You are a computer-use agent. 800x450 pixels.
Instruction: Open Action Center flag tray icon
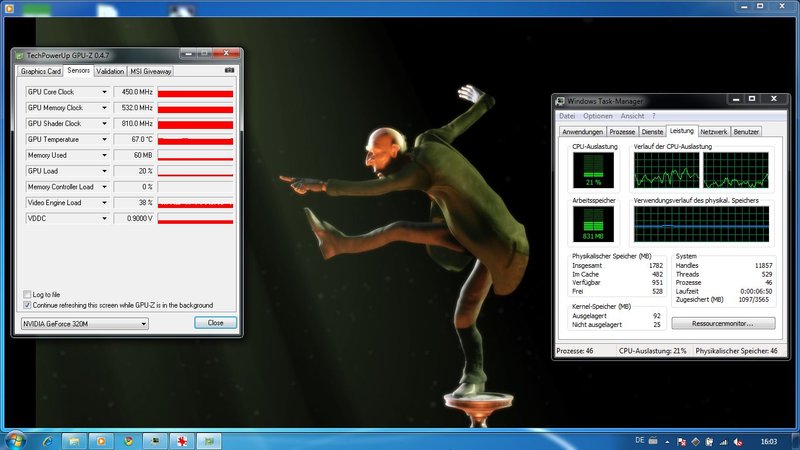682,442
